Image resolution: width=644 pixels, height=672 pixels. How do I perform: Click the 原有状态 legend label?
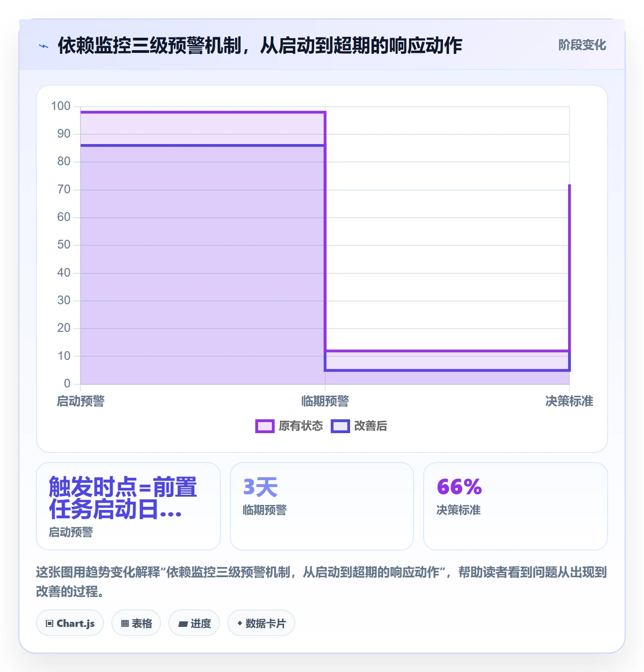tap(301, 426)
